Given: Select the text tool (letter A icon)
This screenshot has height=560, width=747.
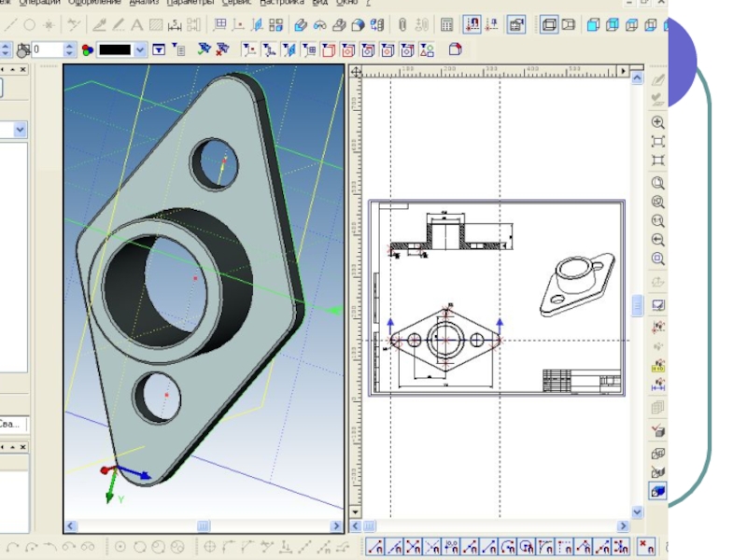Looking at the screenshot, I should click(136, 25).
